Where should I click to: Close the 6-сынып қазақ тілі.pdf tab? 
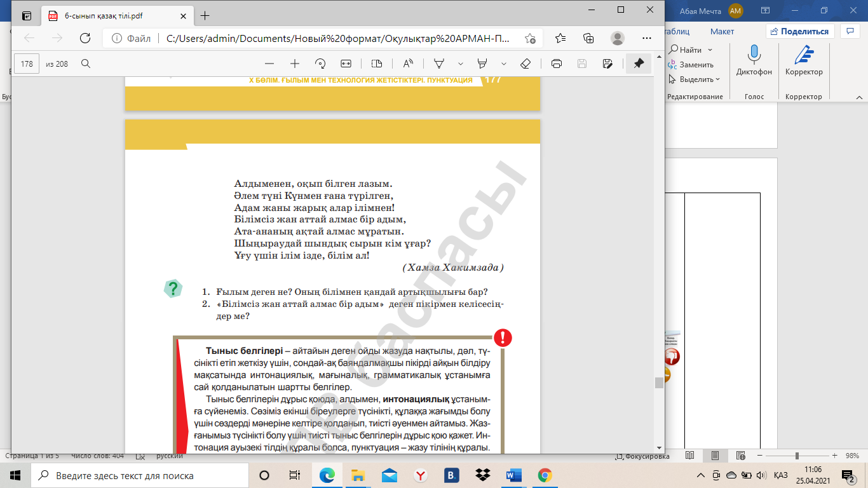coord(183,16)
